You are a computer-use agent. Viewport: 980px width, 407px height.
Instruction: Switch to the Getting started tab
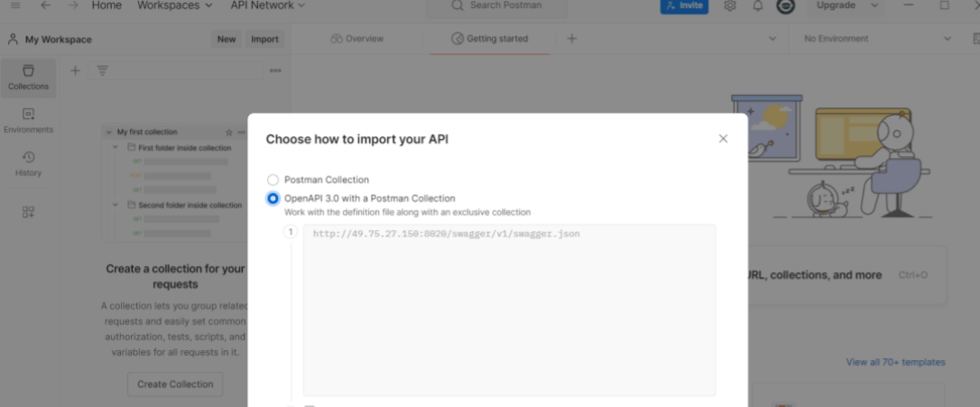pos(489,39)
